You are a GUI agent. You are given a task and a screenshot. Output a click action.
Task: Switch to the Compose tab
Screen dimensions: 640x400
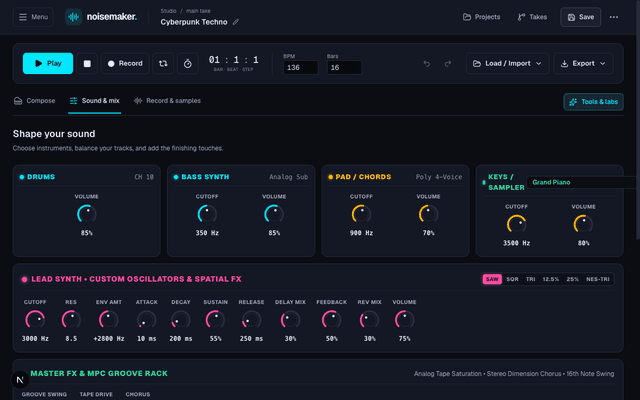(x=34, y=101)
